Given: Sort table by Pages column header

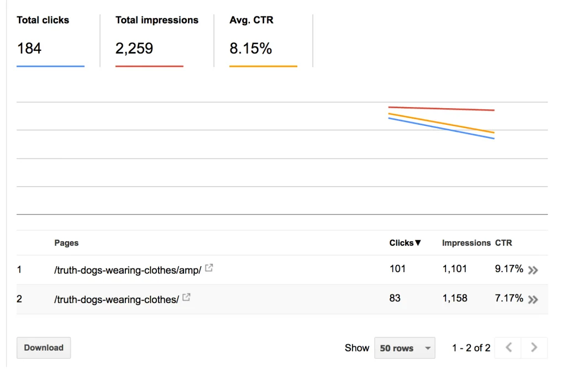Looking at the screenshot, I should coord(66,243).
